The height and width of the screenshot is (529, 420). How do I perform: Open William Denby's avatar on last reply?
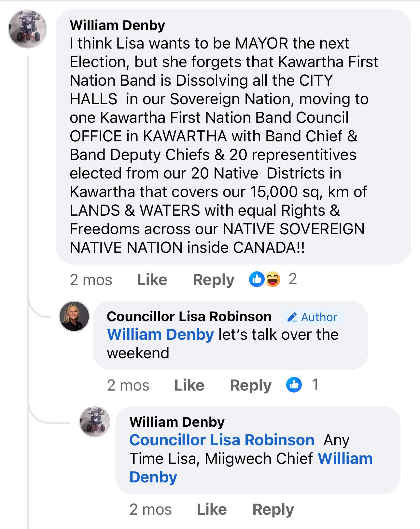95,422
